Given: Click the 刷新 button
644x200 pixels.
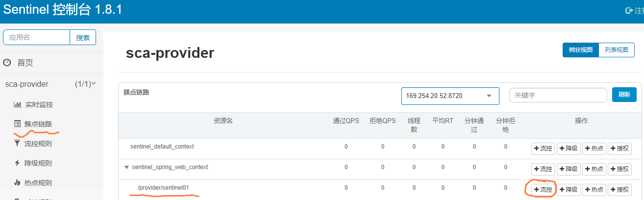Looking at the screenshot, I should pyautogui.click(x=624, y=95).
